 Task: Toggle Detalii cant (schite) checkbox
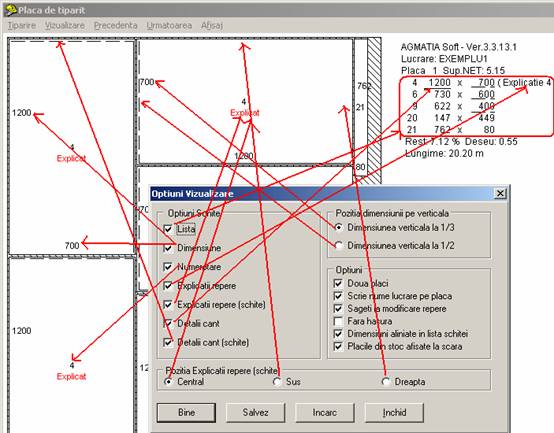click(x=168, y=342)
